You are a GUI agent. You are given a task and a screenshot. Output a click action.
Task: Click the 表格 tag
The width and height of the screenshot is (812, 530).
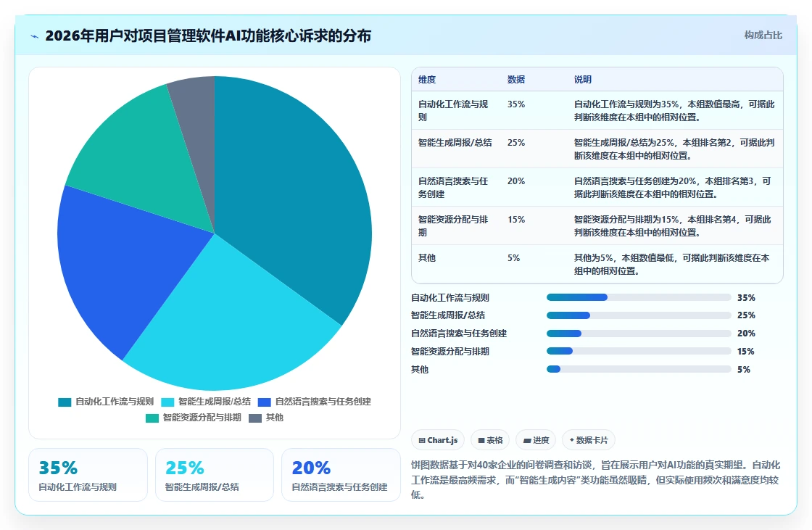[490, 440]
